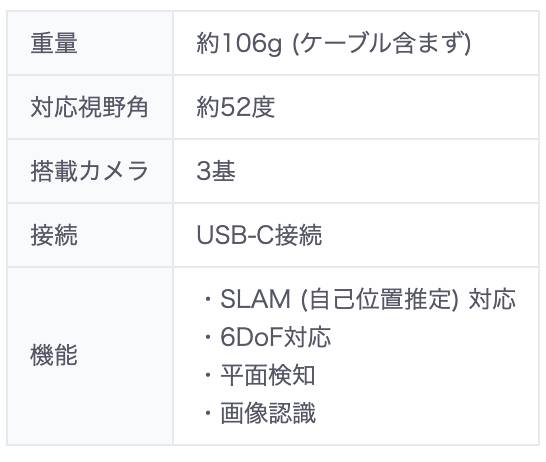Select the 約52度 value cell
The height and width of the screenshot is (462, 546).
356,107
